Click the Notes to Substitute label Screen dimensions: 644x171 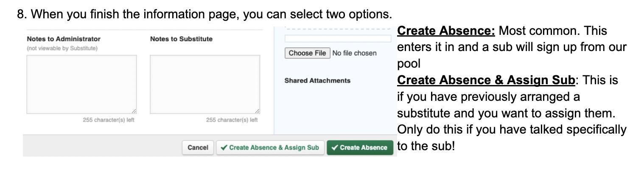pyautogui.click(x=181, y=39)
